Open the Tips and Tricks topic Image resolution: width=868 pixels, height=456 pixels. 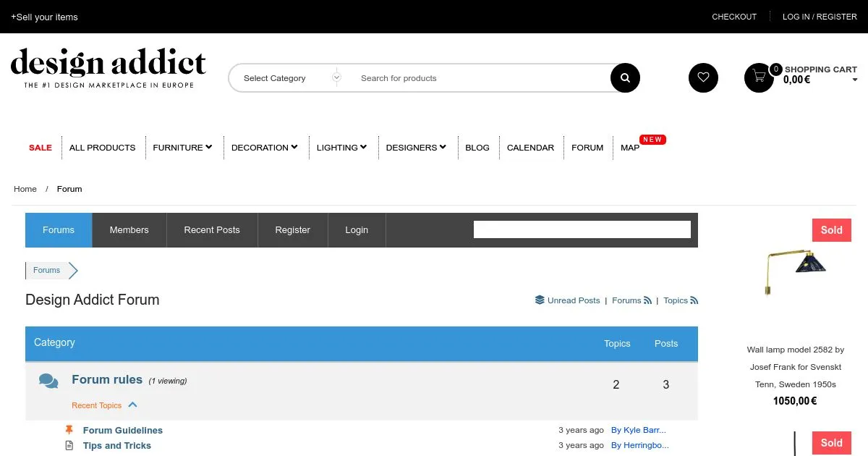pos(117,445)
